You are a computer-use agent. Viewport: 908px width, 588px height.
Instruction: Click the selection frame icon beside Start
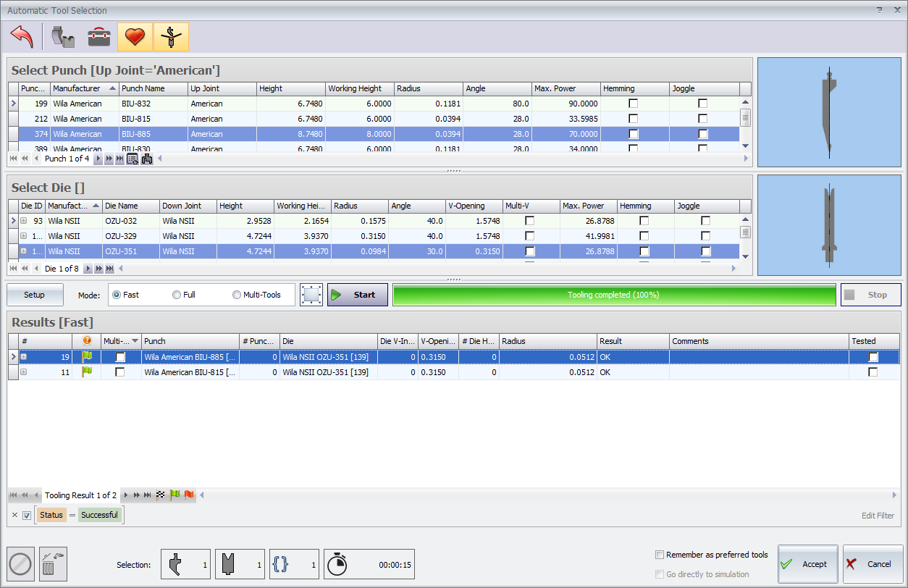point(311,295)
